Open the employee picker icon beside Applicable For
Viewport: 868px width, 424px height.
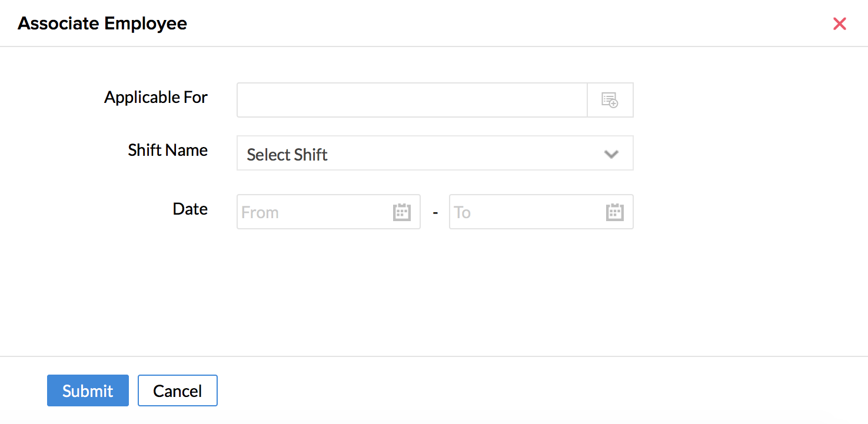(x=610, y=100)
